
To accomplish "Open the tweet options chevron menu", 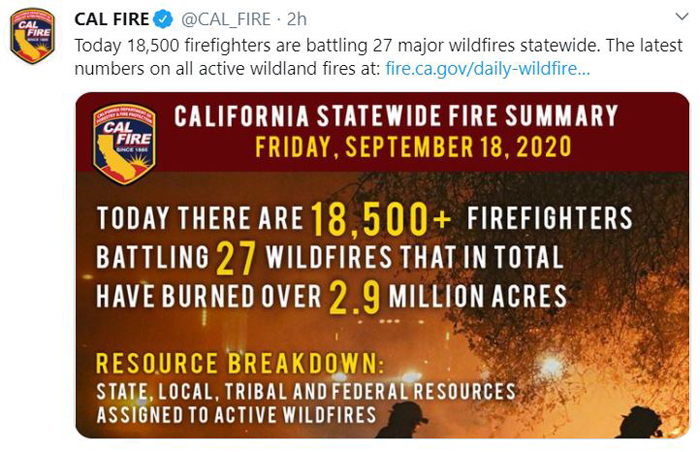I will point(682,17).
